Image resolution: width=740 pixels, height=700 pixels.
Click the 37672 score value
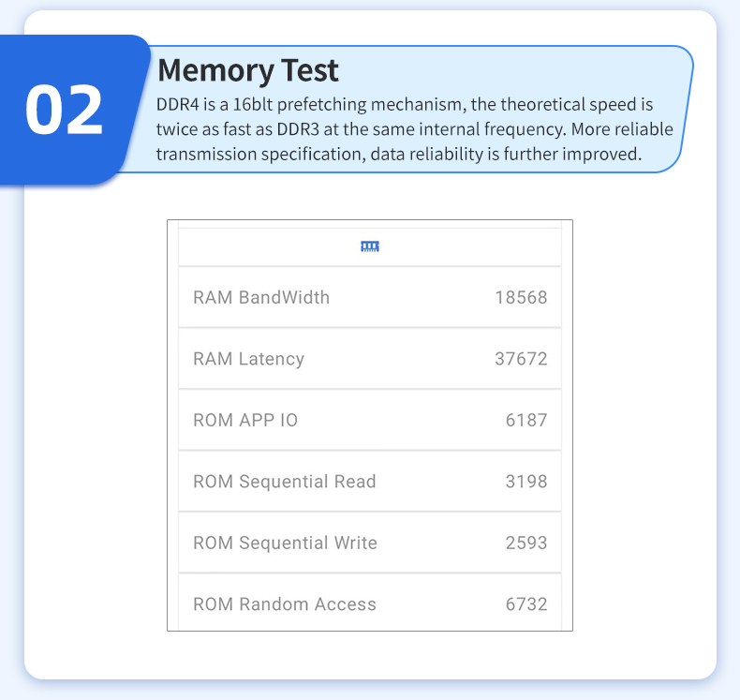tap(521, 359)
